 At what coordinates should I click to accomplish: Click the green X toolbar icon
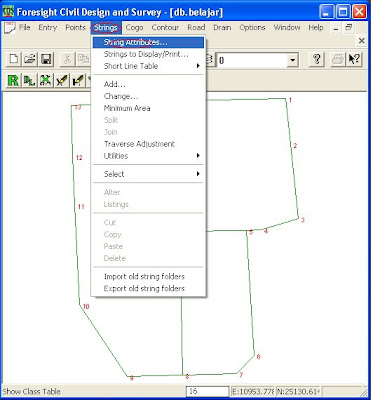(45, 81)
